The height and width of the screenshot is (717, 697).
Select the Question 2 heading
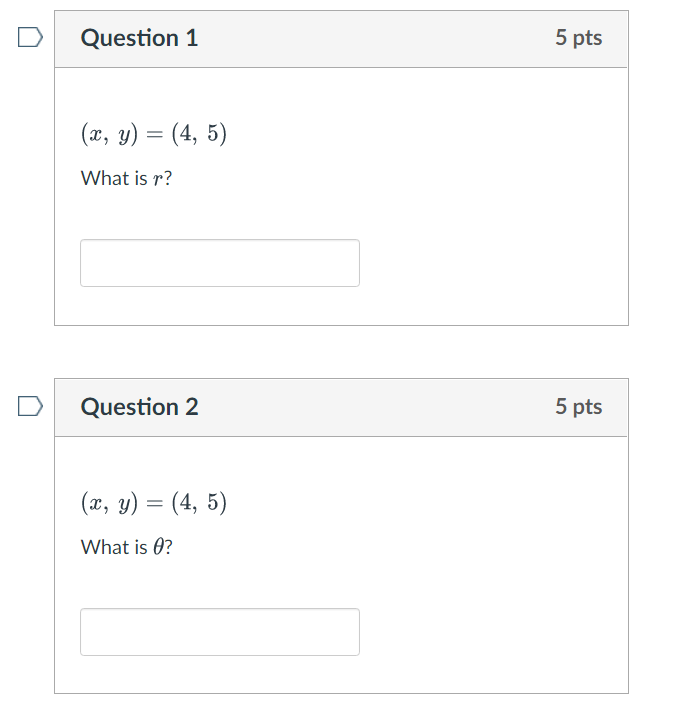[x=139, y=407]
